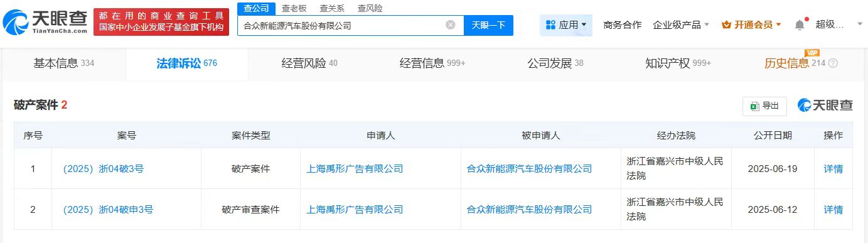Clear the search box with the X icon
Viewport: 868px width, 243px height.
coord(451,25)
